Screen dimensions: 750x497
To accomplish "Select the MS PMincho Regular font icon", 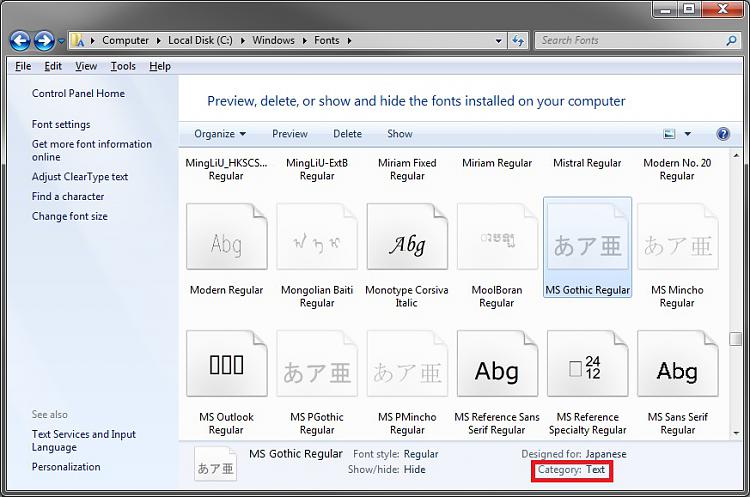I will [x=407, y=364].
